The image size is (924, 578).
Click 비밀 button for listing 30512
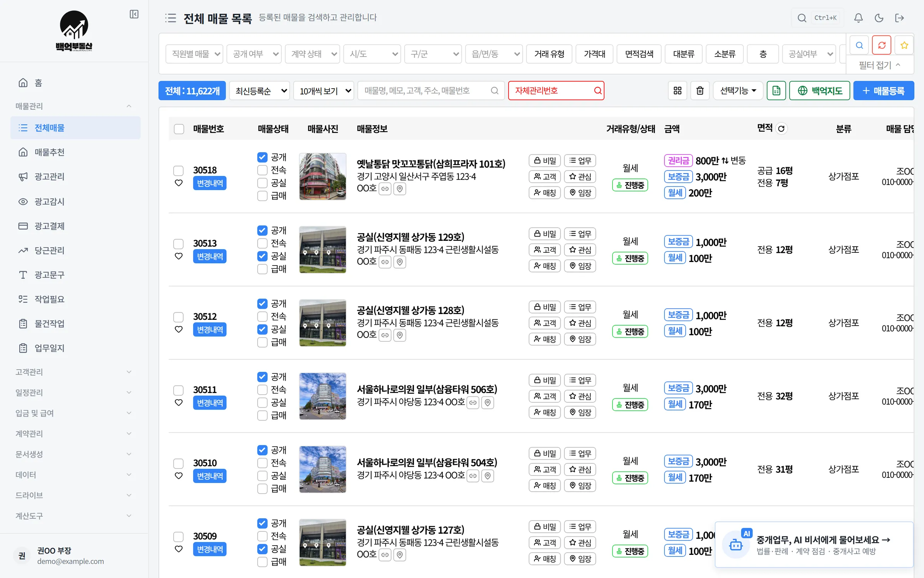coord(544,307)
